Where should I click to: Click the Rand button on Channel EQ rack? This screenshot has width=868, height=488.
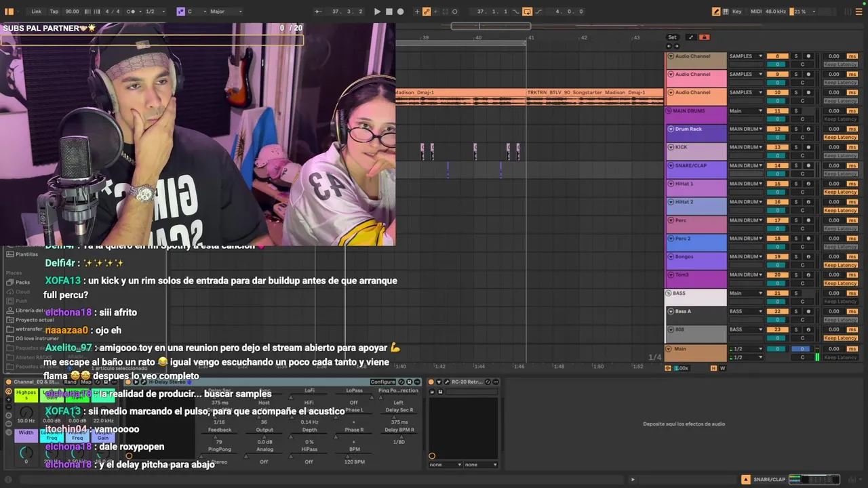[x=70, y=382]
